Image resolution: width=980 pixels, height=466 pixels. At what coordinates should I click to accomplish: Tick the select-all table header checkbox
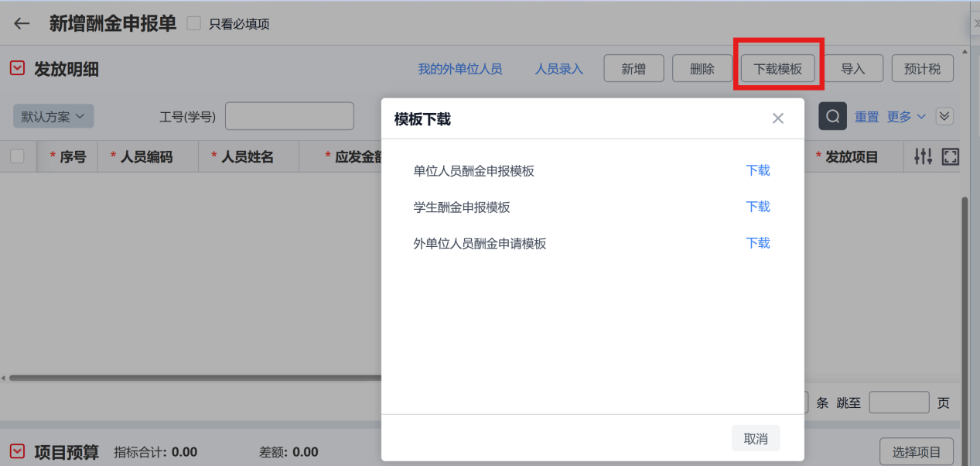point(17,157)
